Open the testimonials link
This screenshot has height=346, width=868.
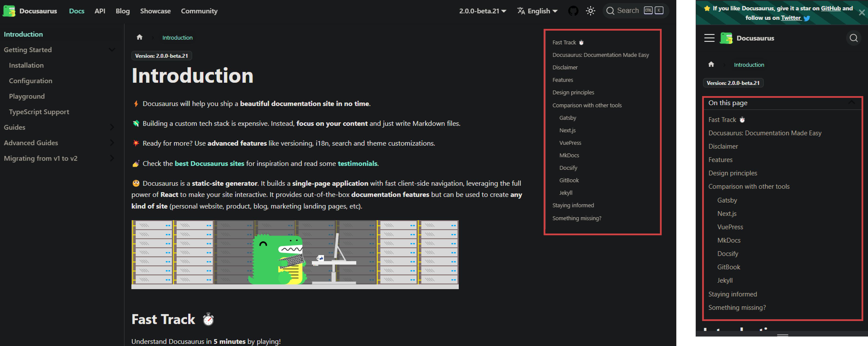(357, 163)
